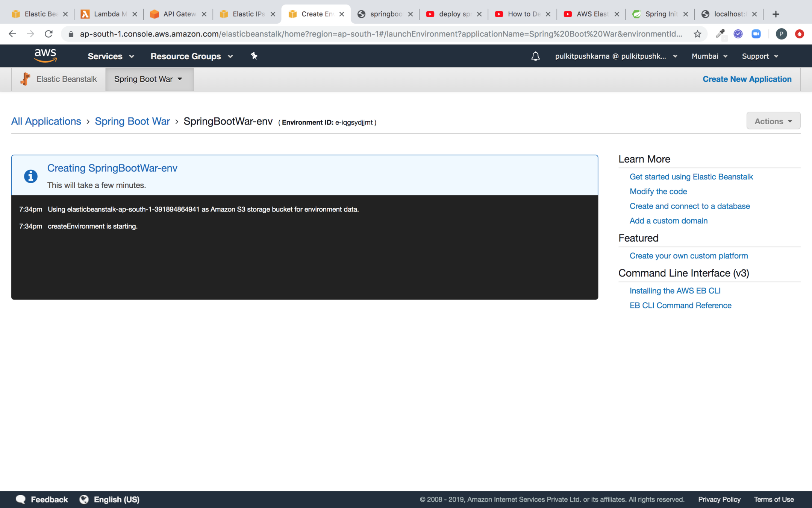Switch to the Spring Initializr tab
The height and width of the screenshot is (508, 812).
pyautogui.click(x=659, y=14)
